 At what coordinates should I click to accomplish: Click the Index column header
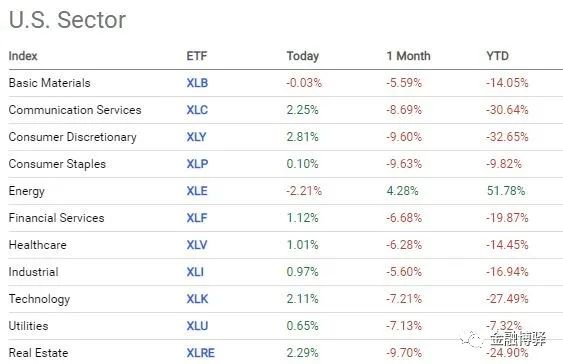[x=23, y=56]
